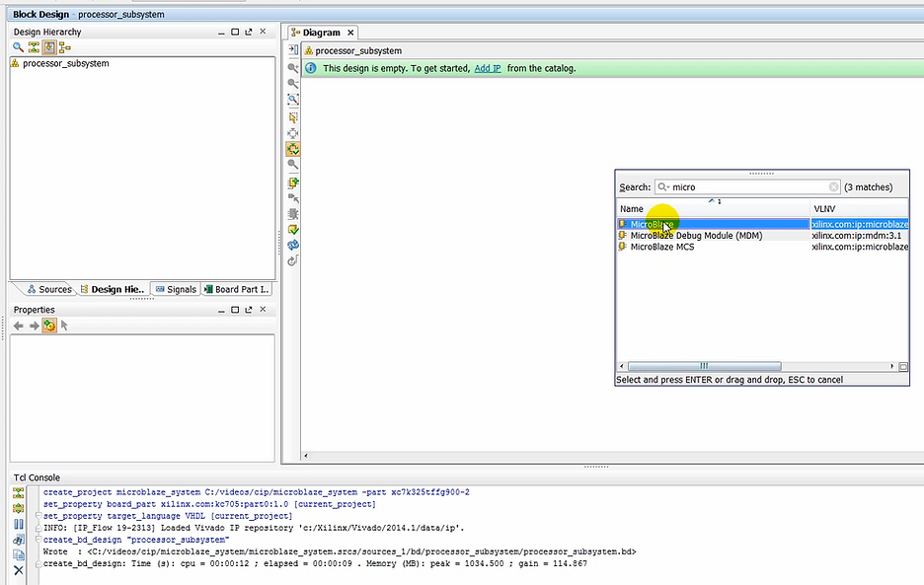The width and height of the screenshot is (924, 585).
Task: Toggle the highlighted Properties panel button
Action: (x=48, y=326)
